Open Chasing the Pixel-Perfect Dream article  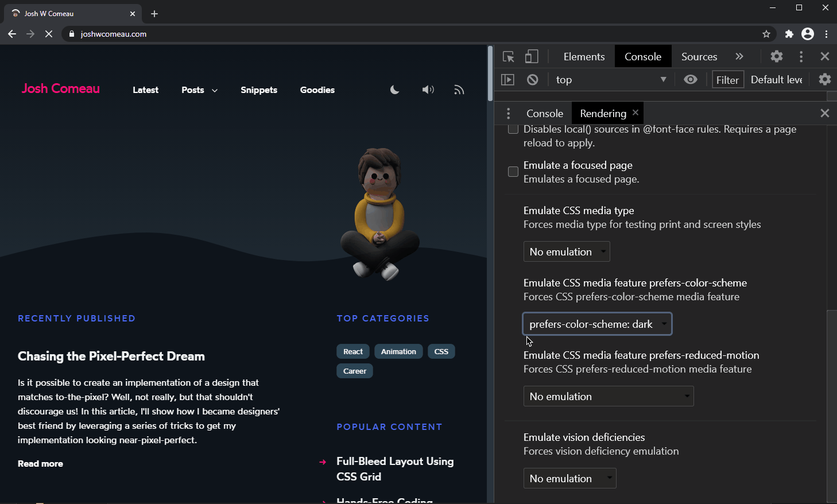click(x=111, y=356)
